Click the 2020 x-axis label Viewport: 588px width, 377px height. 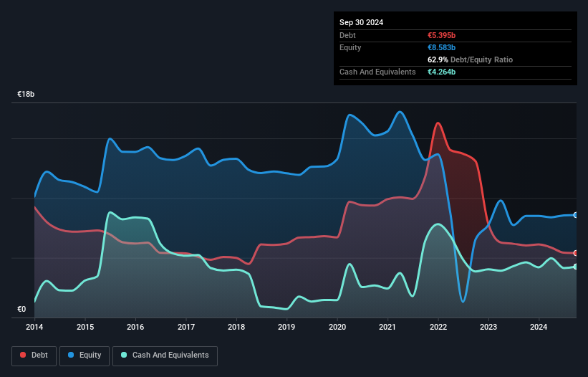pos(337,327)
